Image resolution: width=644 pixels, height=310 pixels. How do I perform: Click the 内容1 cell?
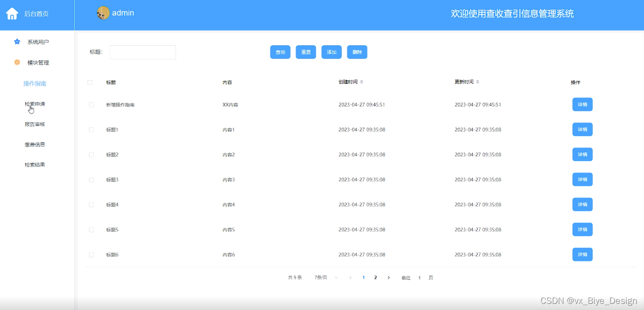229,130
